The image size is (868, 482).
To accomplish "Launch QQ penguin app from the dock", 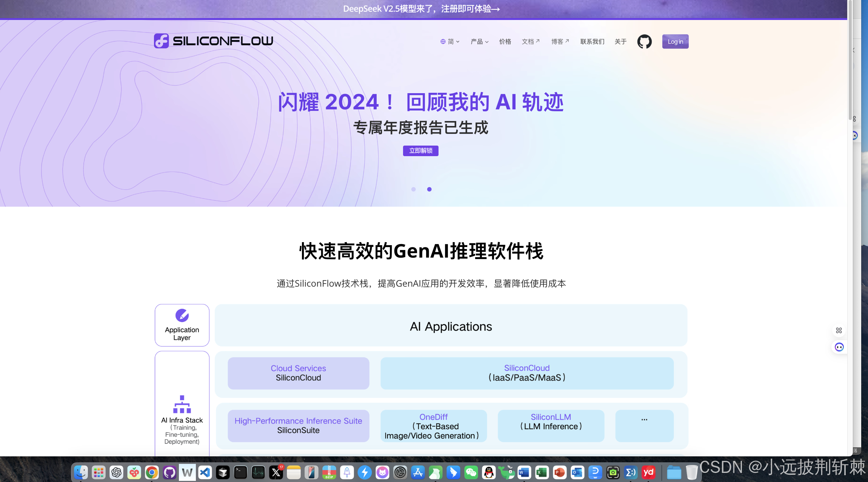I will point(489,472).
